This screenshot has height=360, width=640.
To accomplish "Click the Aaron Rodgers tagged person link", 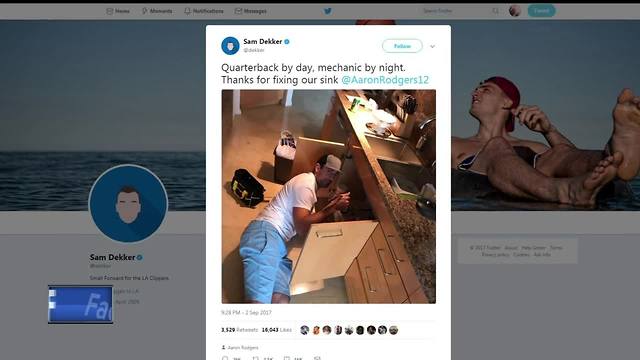I will pyautogui.click(x=243, y=348).
